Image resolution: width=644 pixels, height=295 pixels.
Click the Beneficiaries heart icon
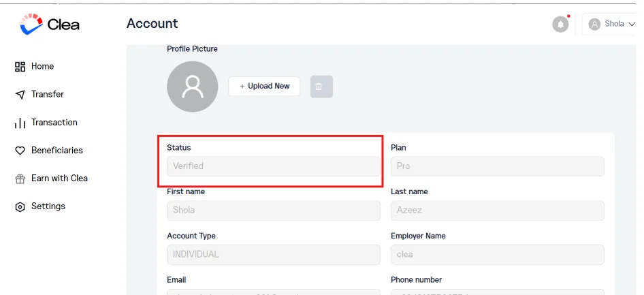click(x=20, y=151)
